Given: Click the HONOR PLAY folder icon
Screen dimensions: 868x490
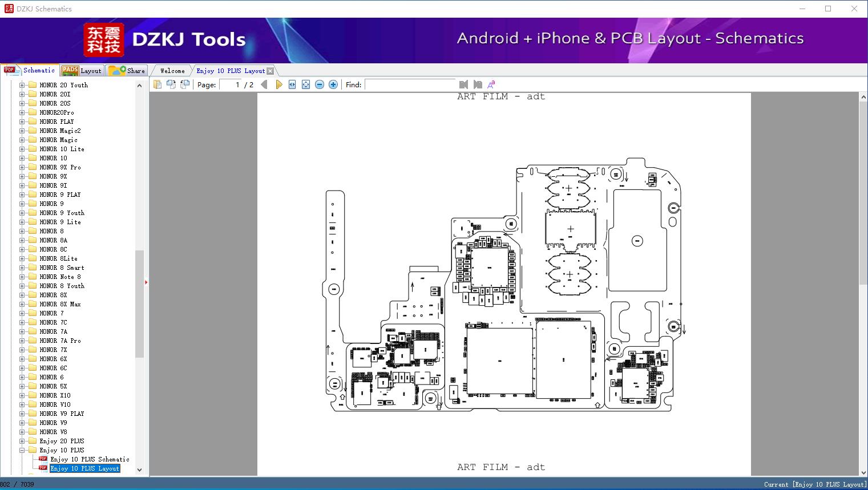Looking at the screenshot, I should (33, 122).
